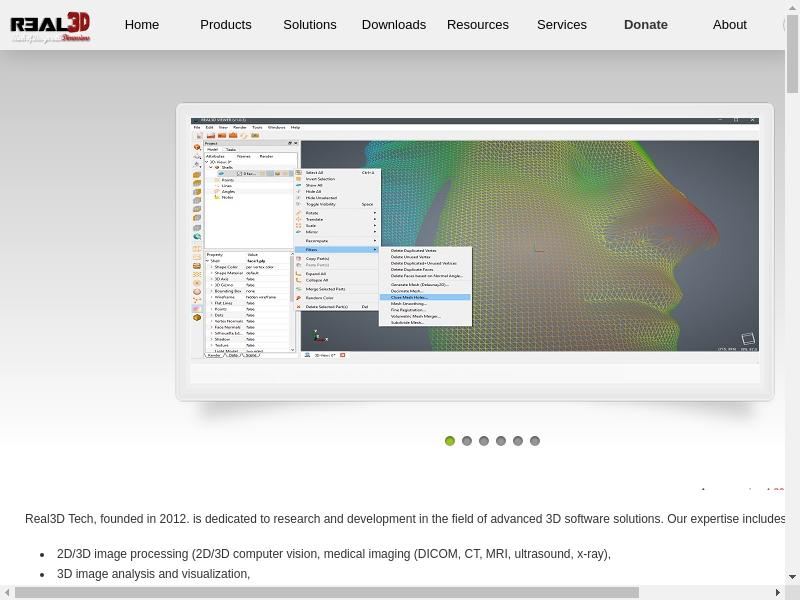Click the vertical scrollbar down arrow
The height and width of the screenshot is (600, 800).
[x=792, y=577]
